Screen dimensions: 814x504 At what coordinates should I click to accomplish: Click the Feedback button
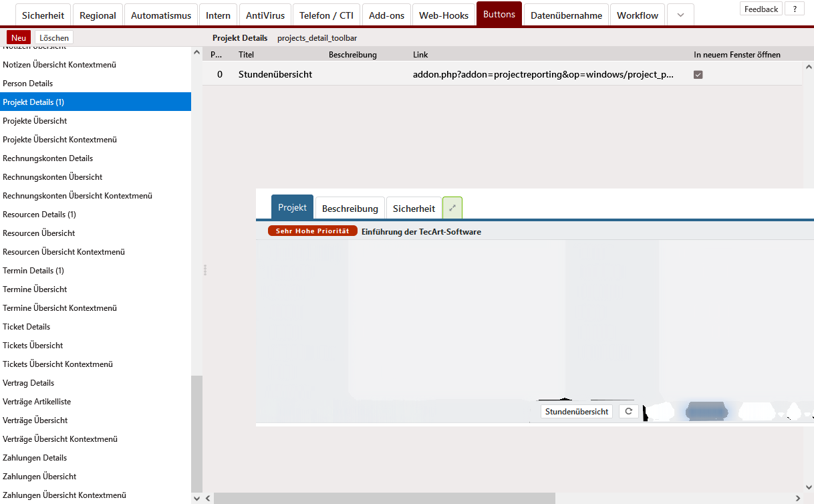(761, 9)
